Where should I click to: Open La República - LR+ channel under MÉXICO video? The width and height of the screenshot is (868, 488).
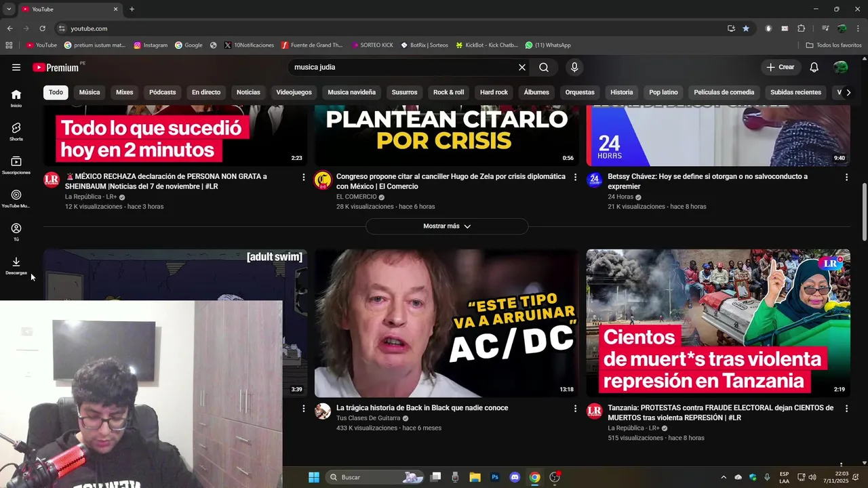point(91,197)
